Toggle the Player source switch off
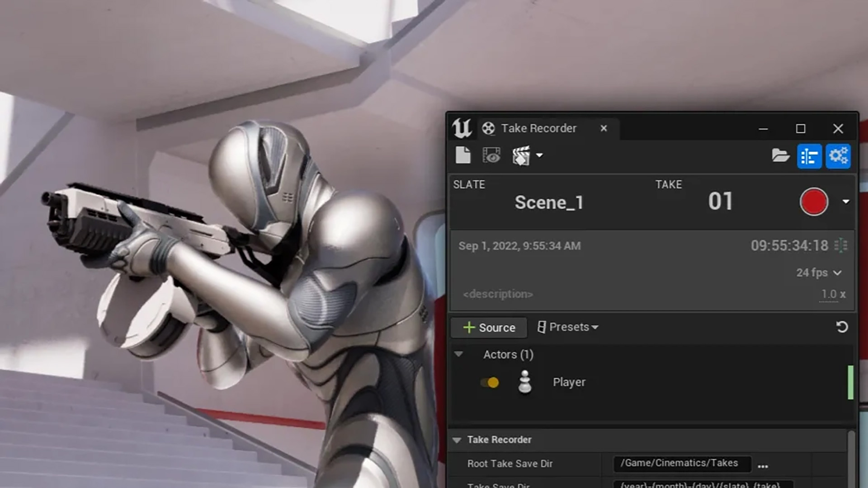 [490, 383]
